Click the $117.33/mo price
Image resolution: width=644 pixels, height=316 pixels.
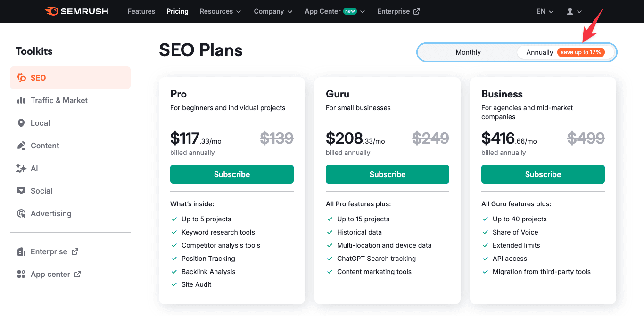[x=196, y=138]
